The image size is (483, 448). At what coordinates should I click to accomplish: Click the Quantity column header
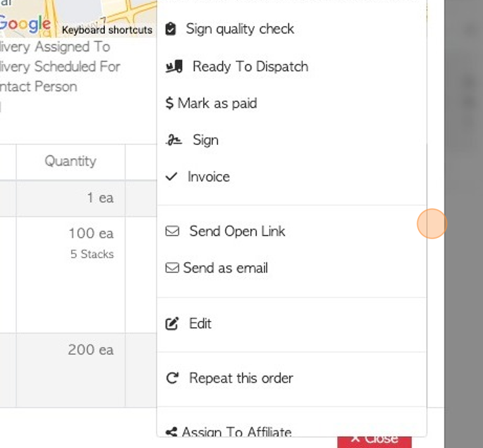pos(70,161)
